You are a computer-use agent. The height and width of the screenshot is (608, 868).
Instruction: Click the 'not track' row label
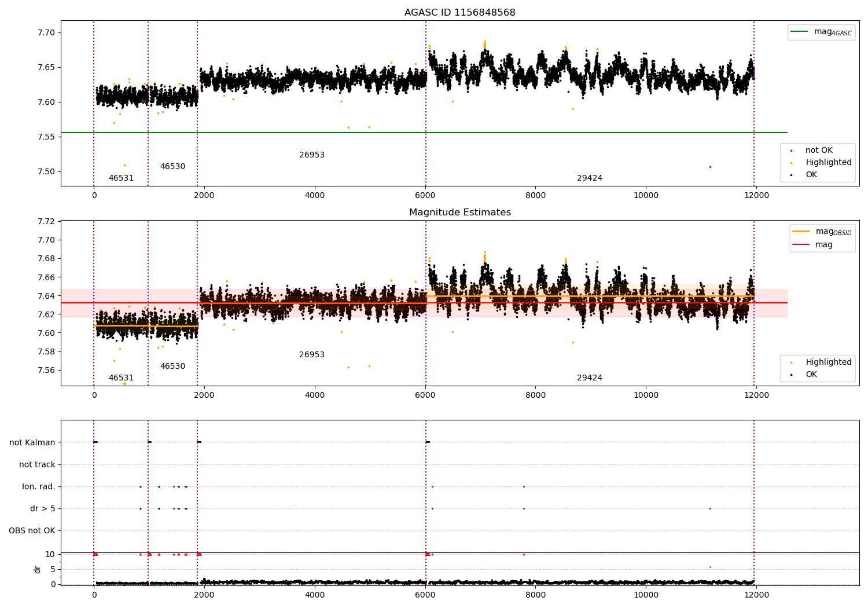pyautogui.click(x=37, y=465)
